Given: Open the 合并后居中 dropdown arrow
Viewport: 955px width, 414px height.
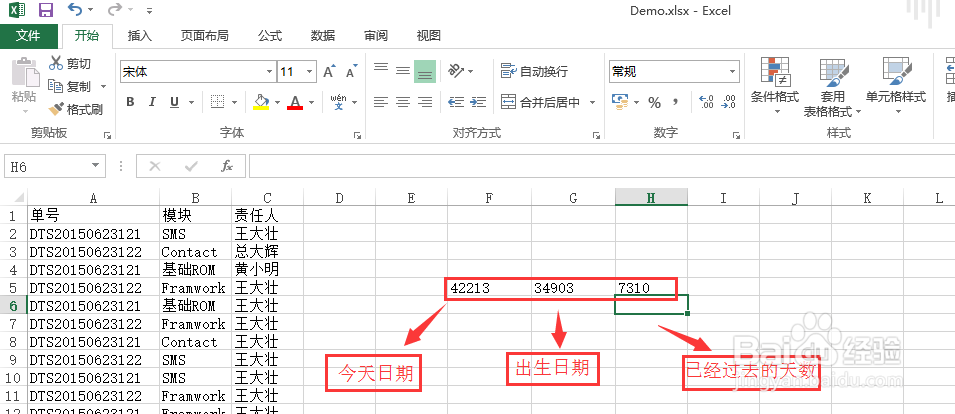Looking at the screenshot, I should coord(592,102).
